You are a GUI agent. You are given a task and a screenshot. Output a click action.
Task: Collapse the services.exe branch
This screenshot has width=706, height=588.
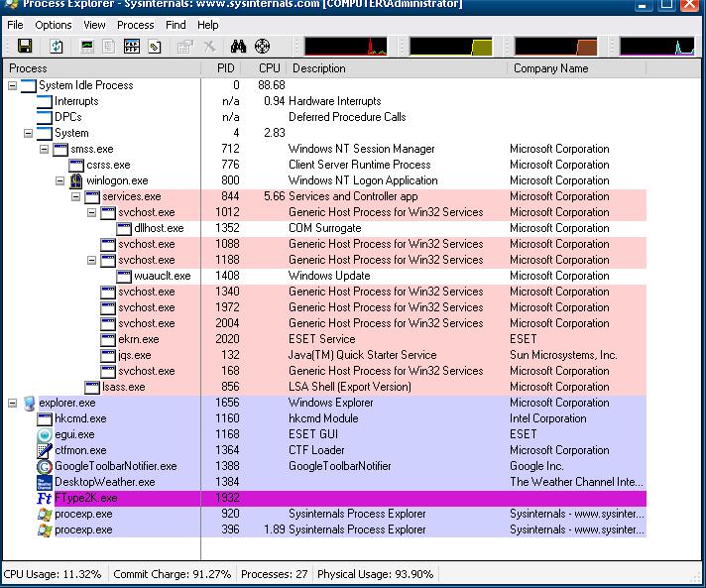[x=75, y=196]
